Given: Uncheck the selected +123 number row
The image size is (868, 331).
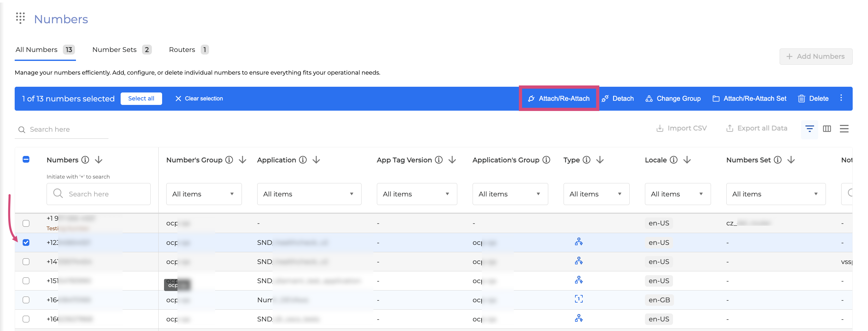Looking at the screenshot, I should pos(26,242).
